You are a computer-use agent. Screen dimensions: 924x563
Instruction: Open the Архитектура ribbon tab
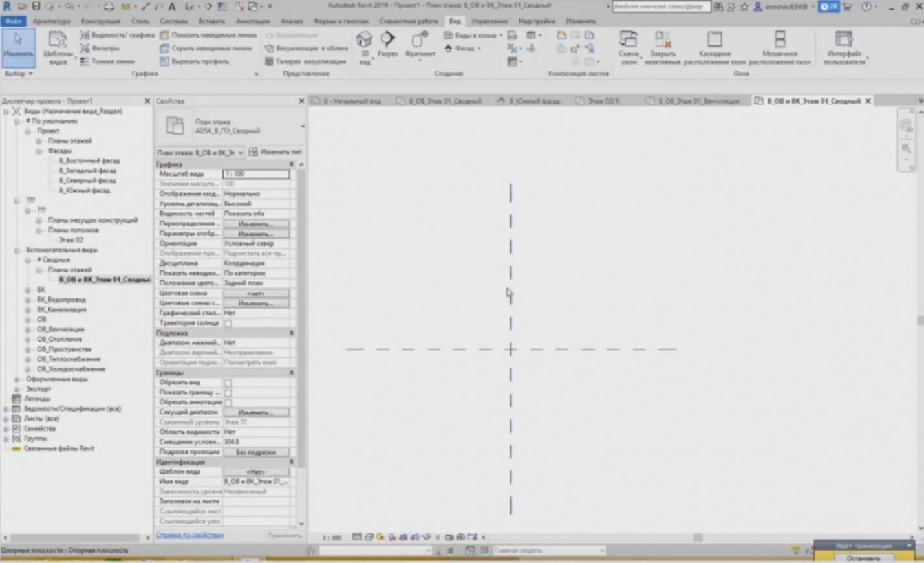(x=52, y=21)
